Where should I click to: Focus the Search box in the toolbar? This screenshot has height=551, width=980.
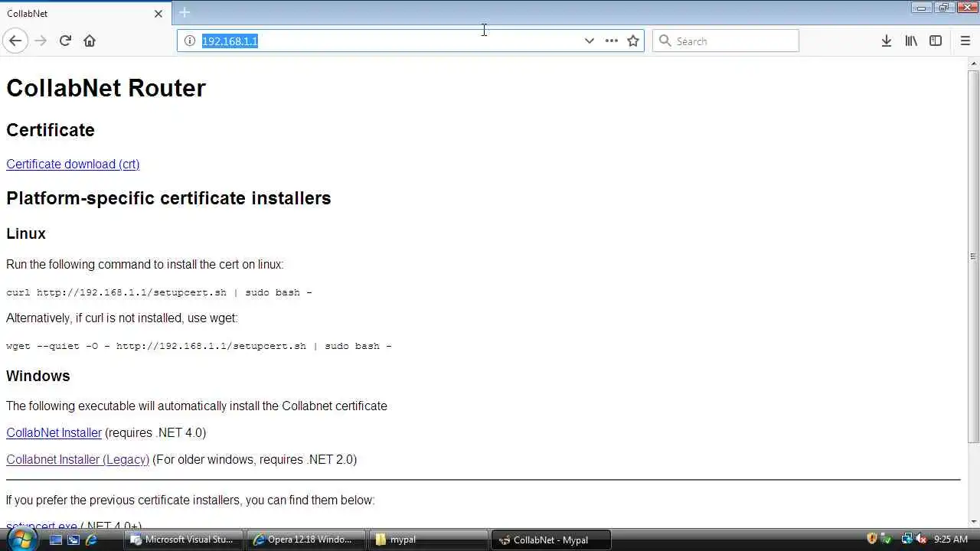(x=725, y=41)
